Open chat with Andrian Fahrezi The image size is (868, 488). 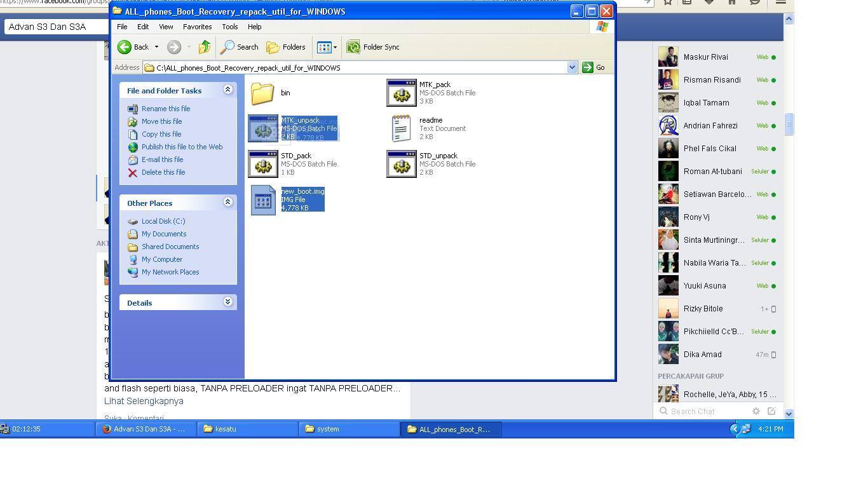point(717,126)
